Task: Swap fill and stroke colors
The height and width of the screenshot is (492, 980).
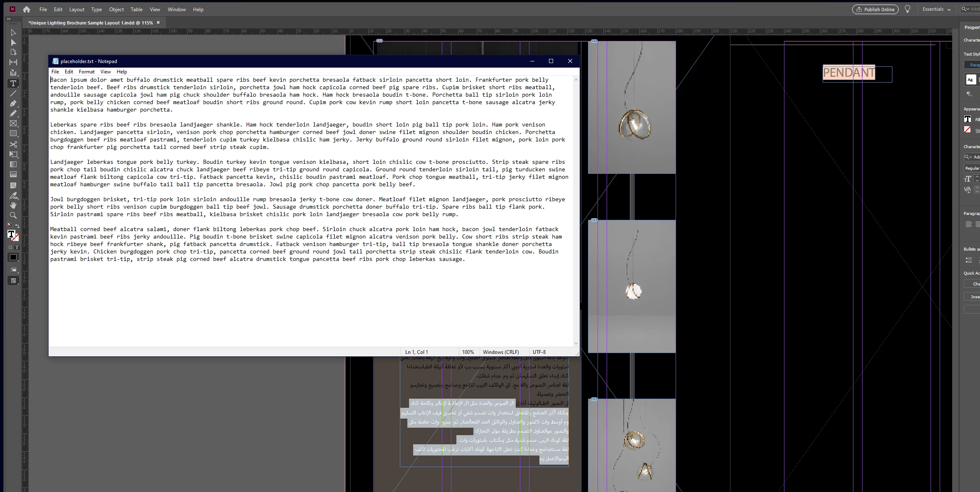Action: click(x=17, y=226)
